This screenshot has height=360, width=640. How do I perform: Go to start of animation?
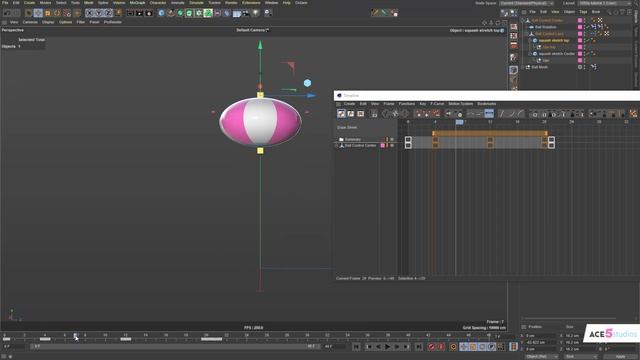(356, 347)
